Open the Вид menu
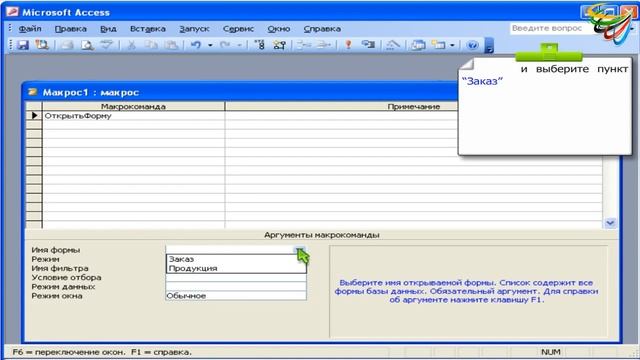640x360 pixels. click(108, 29)
